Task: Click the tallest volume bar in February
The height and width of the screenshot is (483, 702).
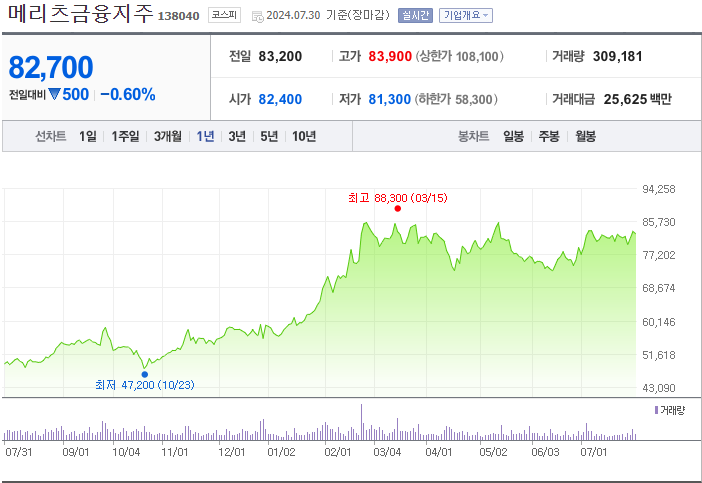Action: pyautogui.click(x=361, y=422)
